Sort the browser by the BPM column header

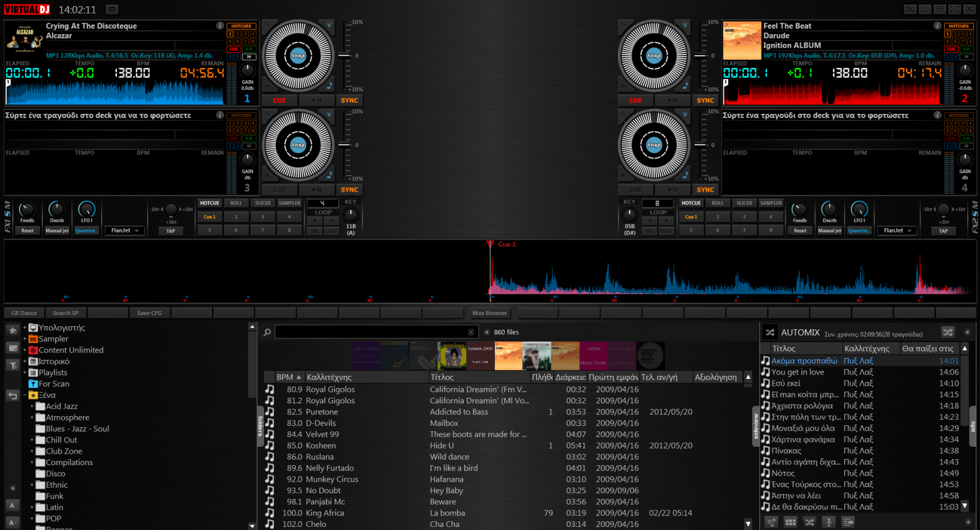pyautogui.click(x=288, y=377)
